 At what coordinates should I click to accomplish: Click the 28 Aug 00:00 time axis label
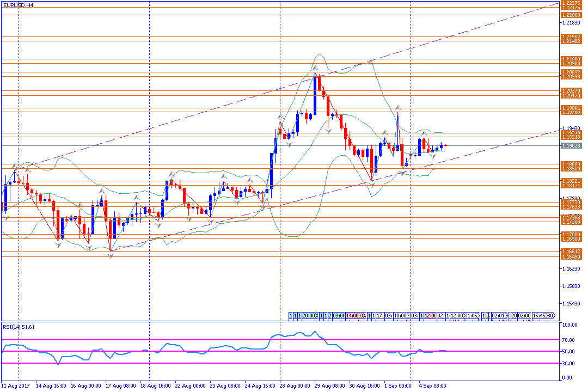click(x=295, y=385)
